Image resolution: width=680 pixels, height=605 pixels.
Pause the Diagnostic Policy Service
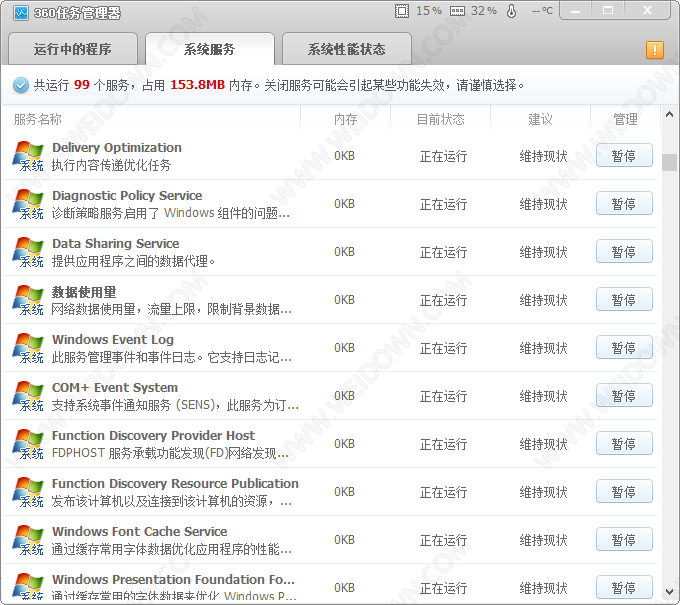click(624, 203)
